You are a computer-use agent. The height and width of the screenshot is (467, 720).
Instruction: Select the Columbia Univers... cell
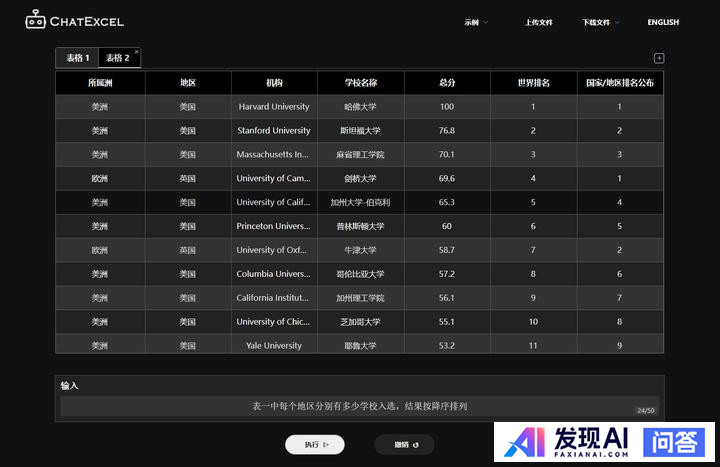(x=274, y=274)
